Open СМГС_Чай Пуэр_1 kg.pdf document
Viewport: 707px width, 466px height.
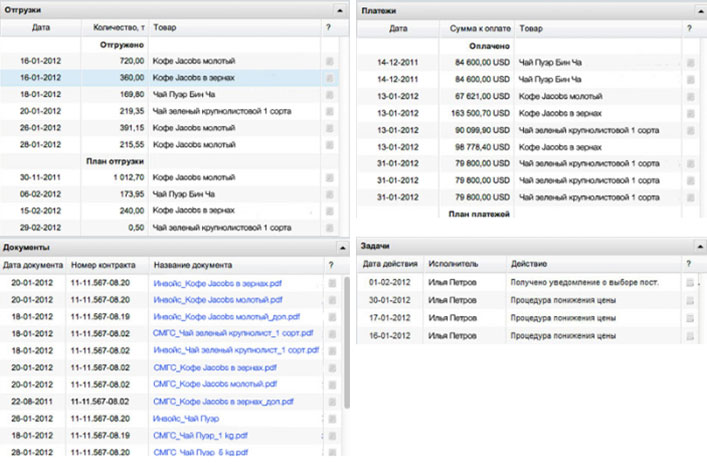coord(201,436)
